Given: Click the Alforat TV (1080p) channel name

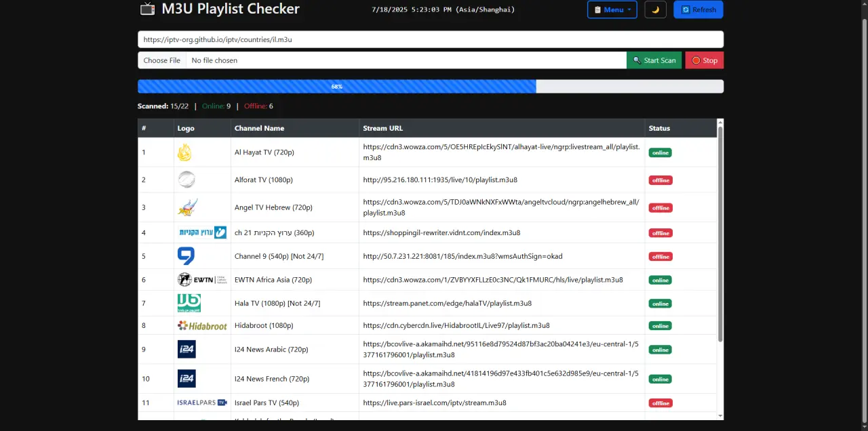Looking at the screenshot, I should click(264, 180).
